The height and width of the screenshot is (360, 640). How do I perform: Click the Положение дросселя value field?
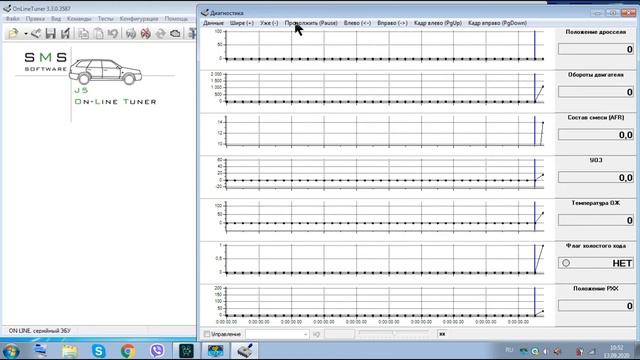click(x=596, y=49)
